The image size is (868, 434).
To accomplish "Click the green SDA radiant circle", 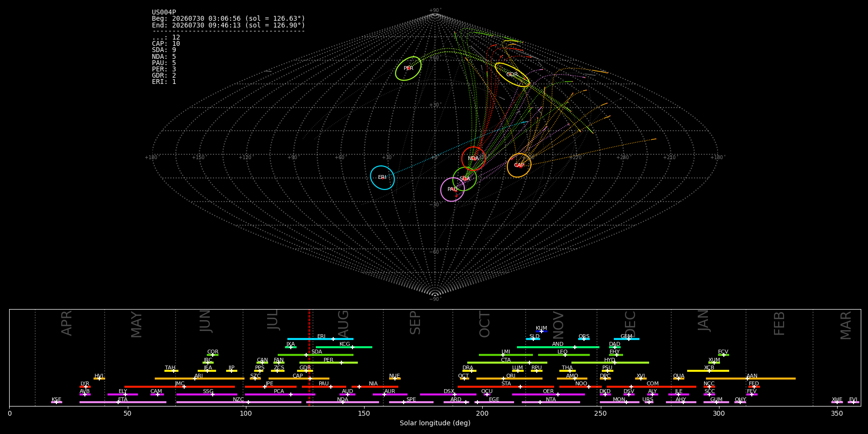I will point(465,179).
